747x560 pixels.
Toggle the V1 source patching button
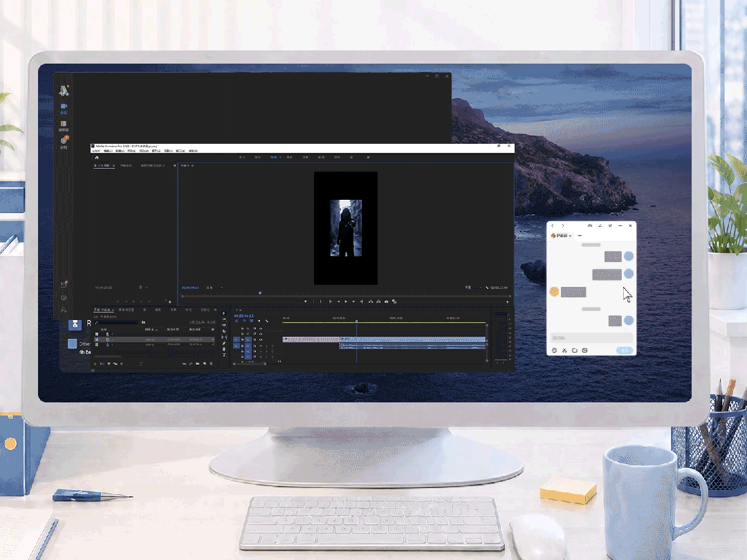point(237,339)
